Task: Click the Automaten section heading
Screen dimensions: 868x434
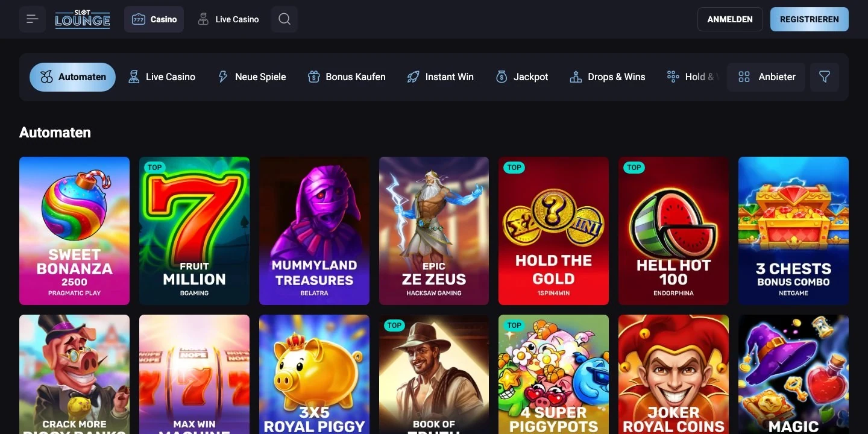Action: click(x=55, y=133)
